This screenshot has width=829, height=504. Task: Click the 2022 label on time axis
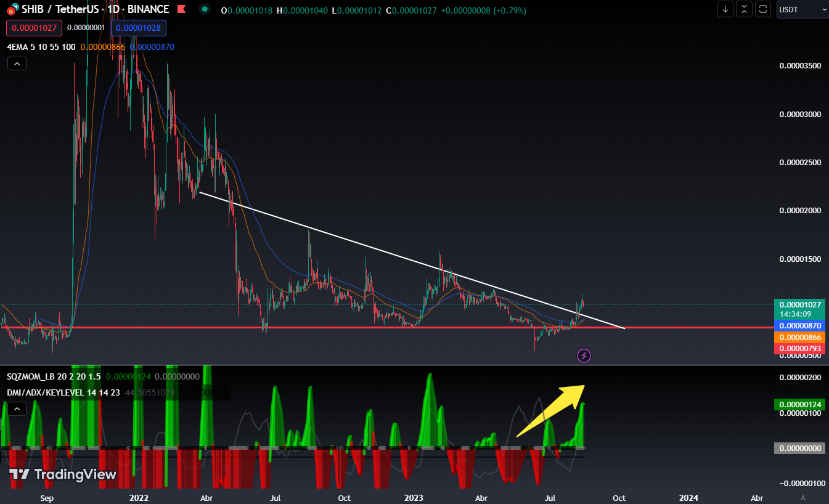[140, 498]
